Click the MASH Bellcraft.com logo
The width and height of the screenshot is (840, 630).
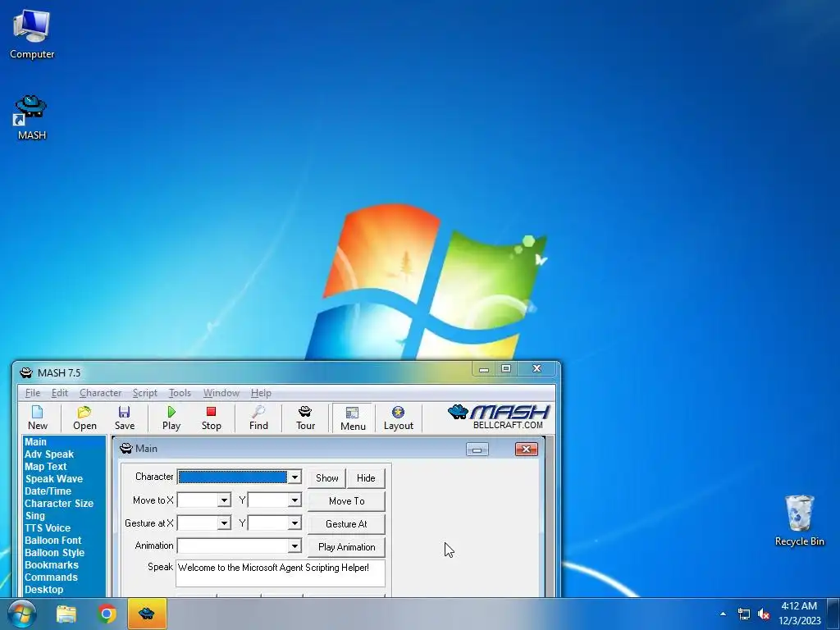point(499,418)
